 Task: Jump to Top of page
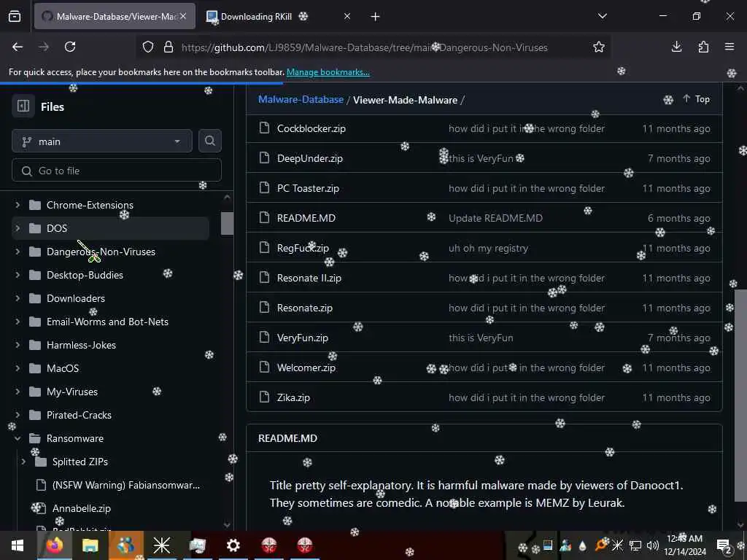click(696, 99)
